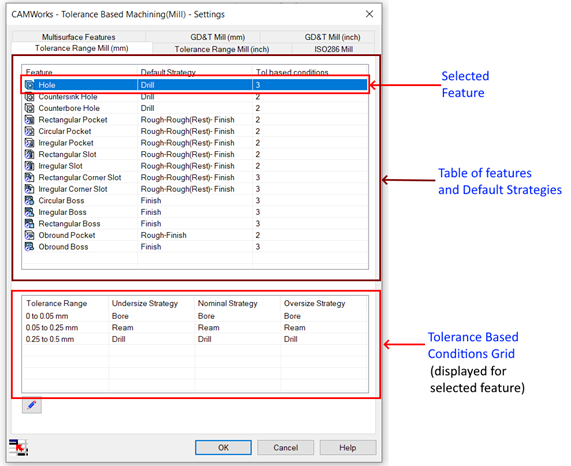Click the Tolerance Range column header

[x=66, y=303]
